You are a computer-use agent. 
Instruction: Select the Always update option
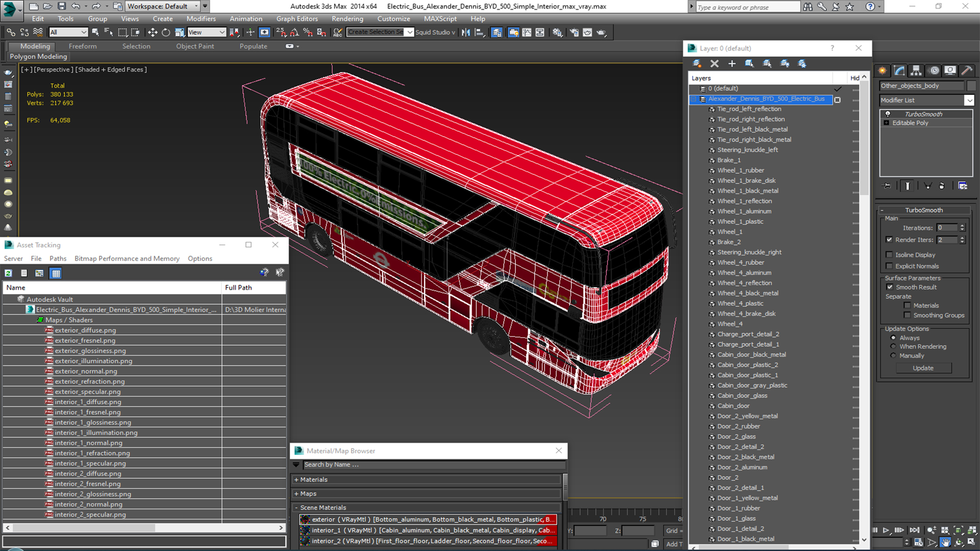pyautogui.click(x=893, y=338)
